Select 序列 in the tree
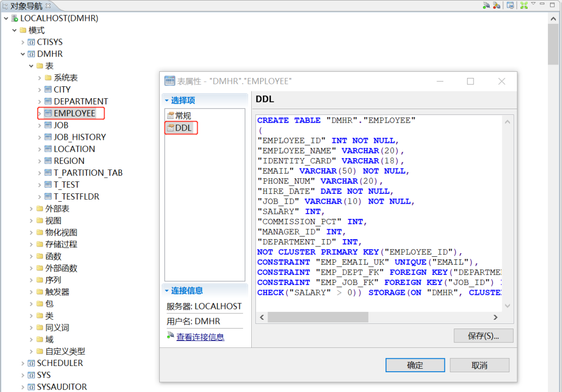Image resolution: width=562 pixels, height=392 pixels. [53, 280]
